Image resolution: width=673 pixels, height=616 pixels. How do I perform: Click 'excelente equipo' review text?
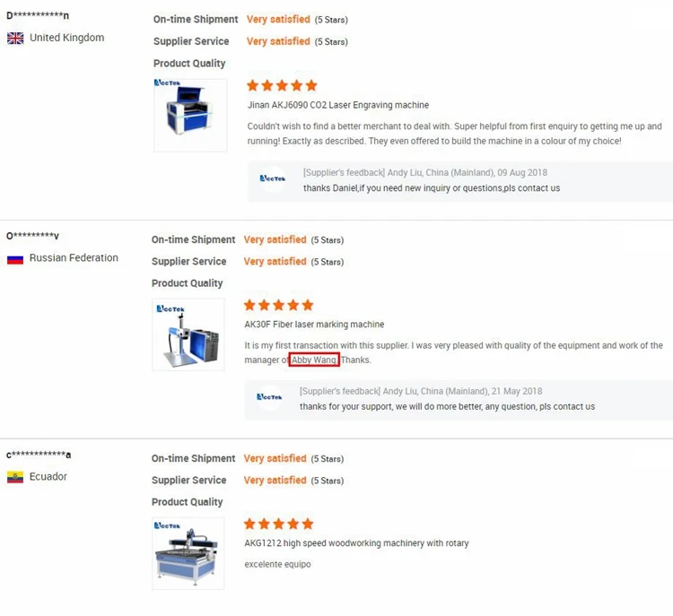coord(277,565)
